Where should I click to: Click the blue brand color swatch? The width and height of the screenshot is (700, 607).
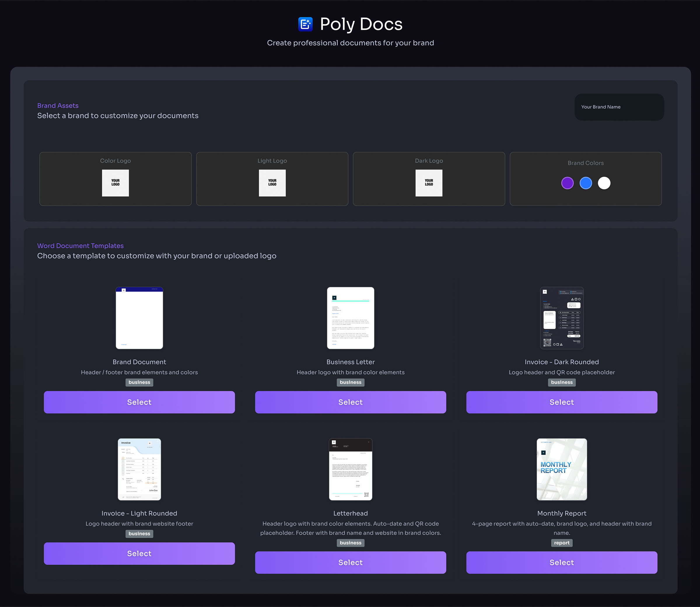point(586,183)
